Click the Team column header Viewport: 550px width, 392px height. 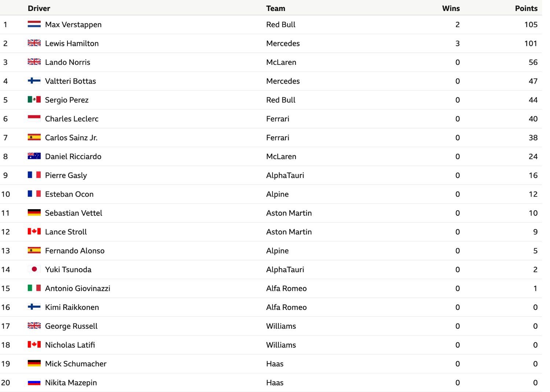pos(276,8)
